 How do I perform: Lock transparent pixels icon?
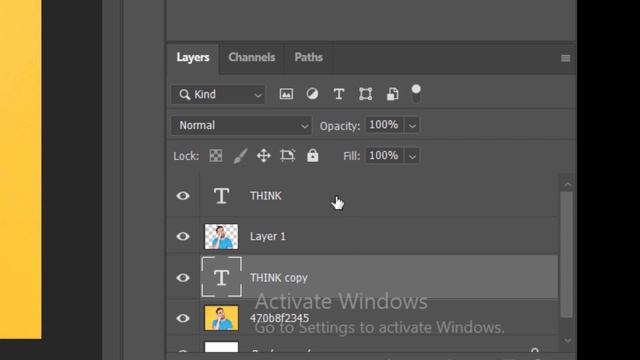coord(216,156)
